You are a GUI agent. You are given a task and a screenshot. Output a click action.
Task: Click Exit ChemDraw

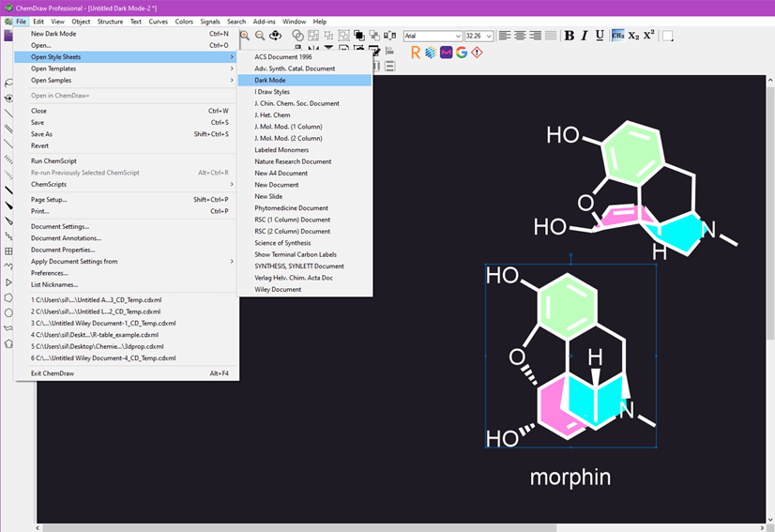click(126, 373)
